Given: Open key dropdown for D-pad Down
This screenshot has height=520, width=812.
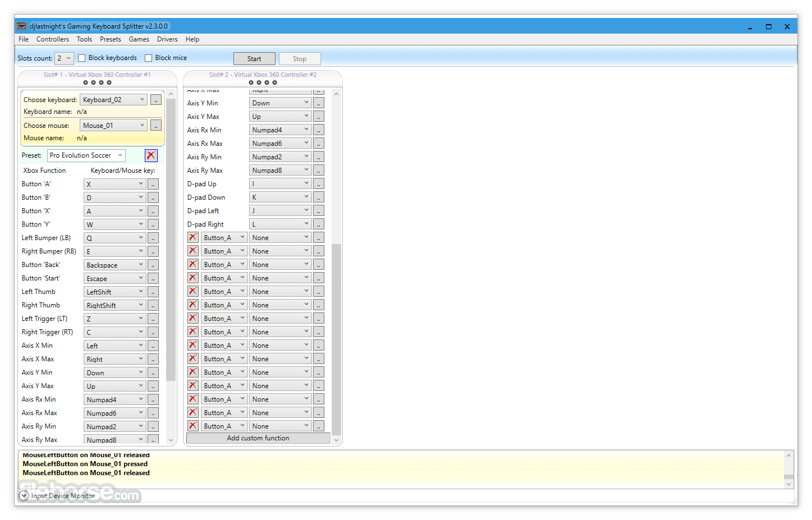Looking at the screenshot, I should pos(280,197).
